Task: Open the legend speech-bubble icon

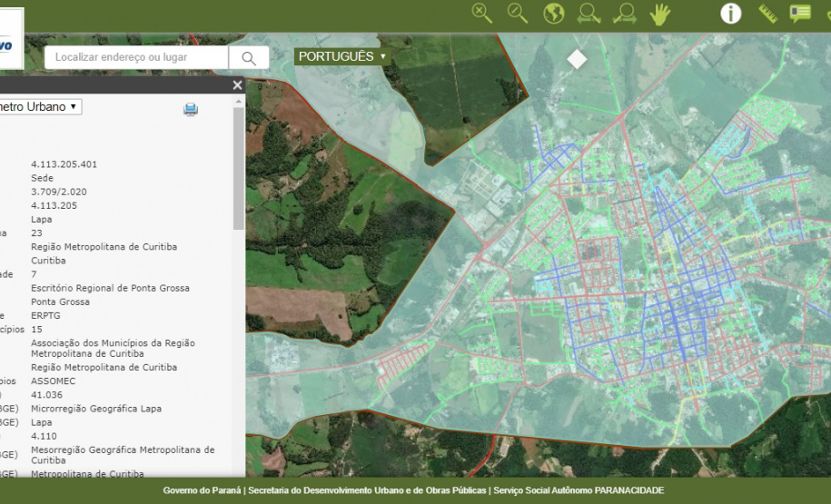Action: [x=800, y=13]
